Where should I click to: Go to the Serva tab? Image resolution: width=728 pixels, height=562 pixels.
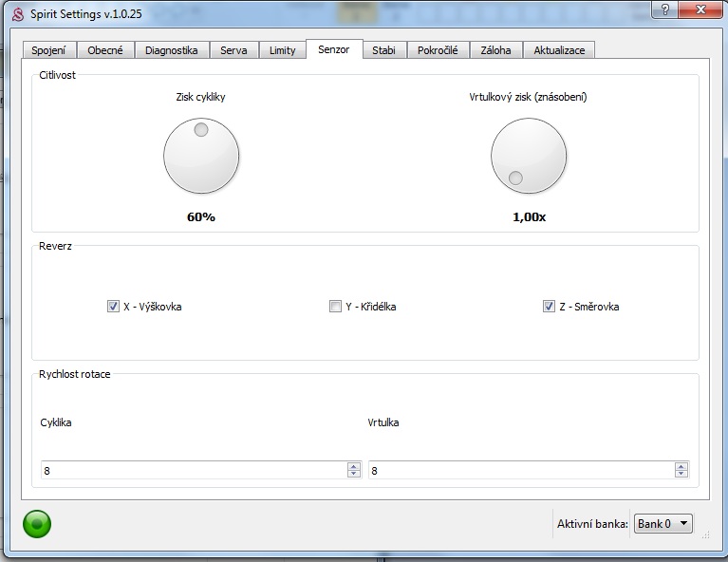(233, 50)
